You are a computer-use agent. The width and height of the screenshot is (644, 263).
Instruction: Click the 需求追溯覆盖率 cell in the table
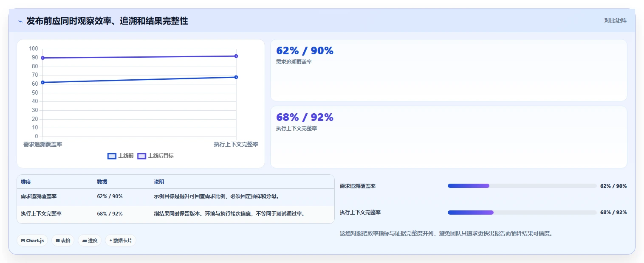point(39,196)
